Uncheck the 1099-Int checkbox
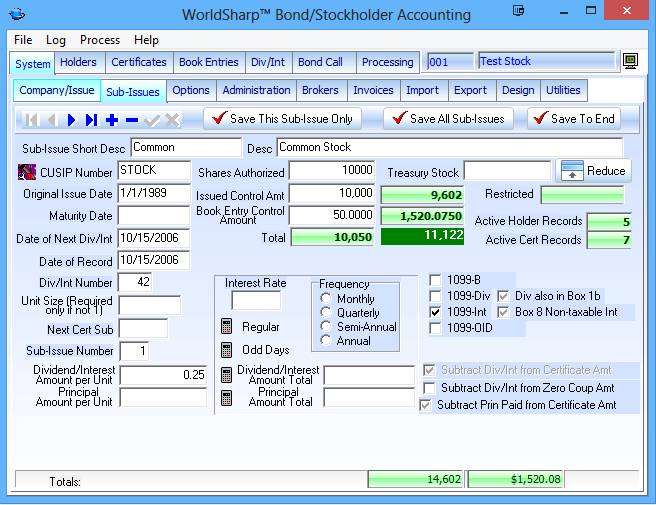 435,312
